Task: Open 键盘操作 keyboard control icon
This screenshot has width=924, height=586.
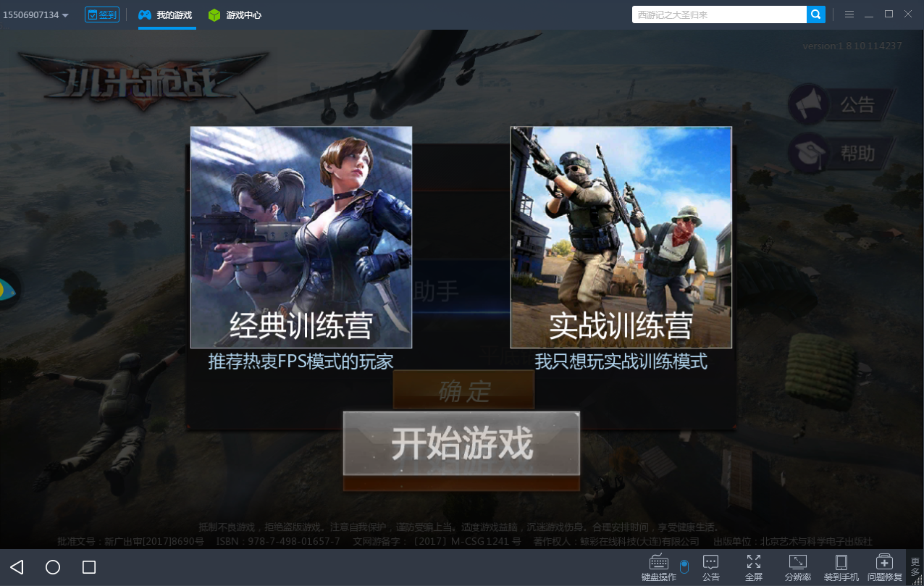Action: coord(659,567)
